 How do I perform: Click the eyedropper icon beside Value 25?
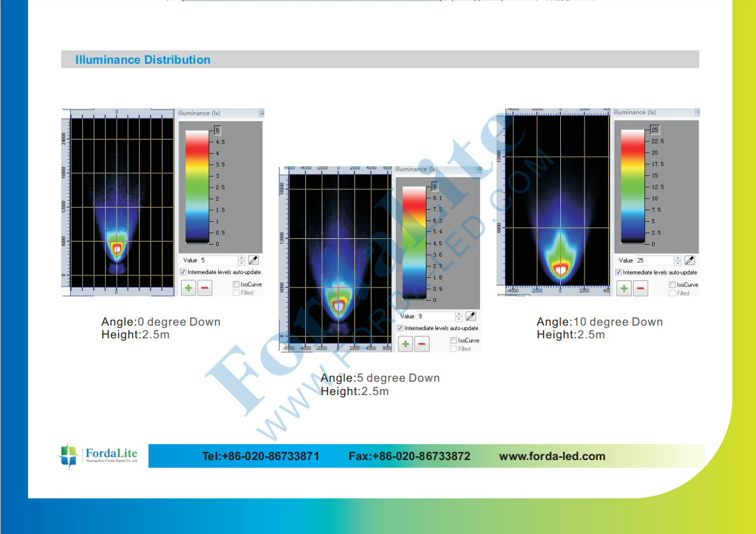point(689,260)
